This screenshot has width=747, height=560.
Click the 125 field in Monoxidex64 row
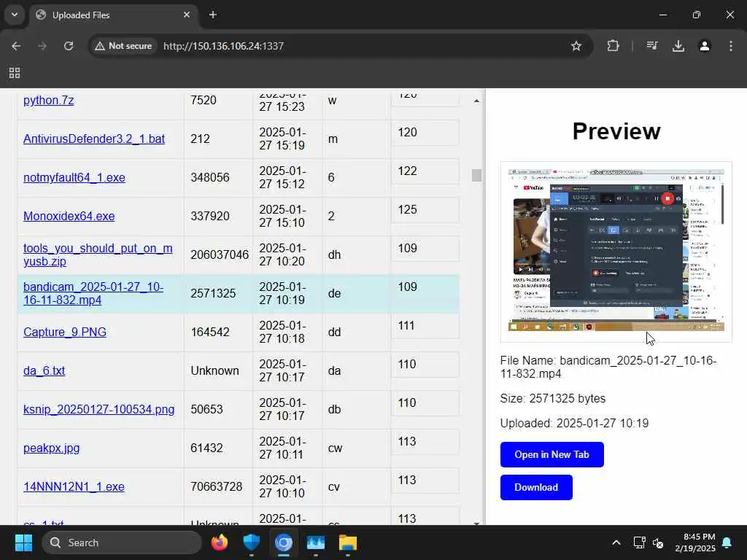(425, 210)
